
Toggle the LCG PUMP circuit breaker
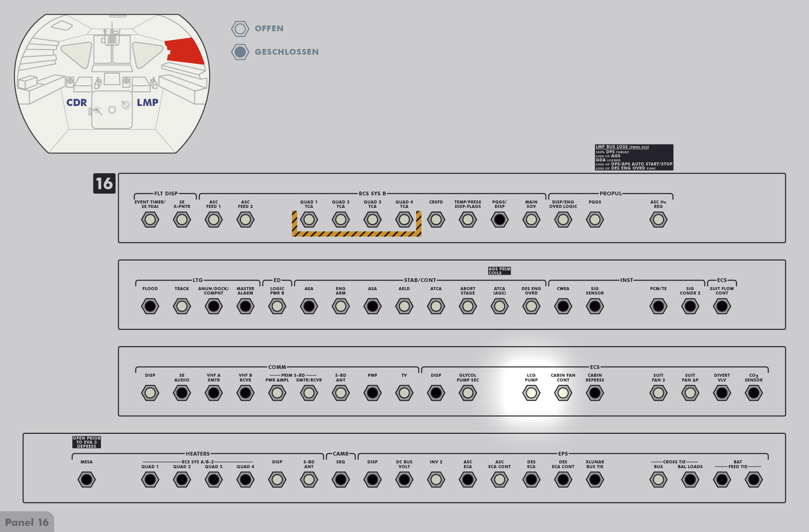tap(531, 393)
